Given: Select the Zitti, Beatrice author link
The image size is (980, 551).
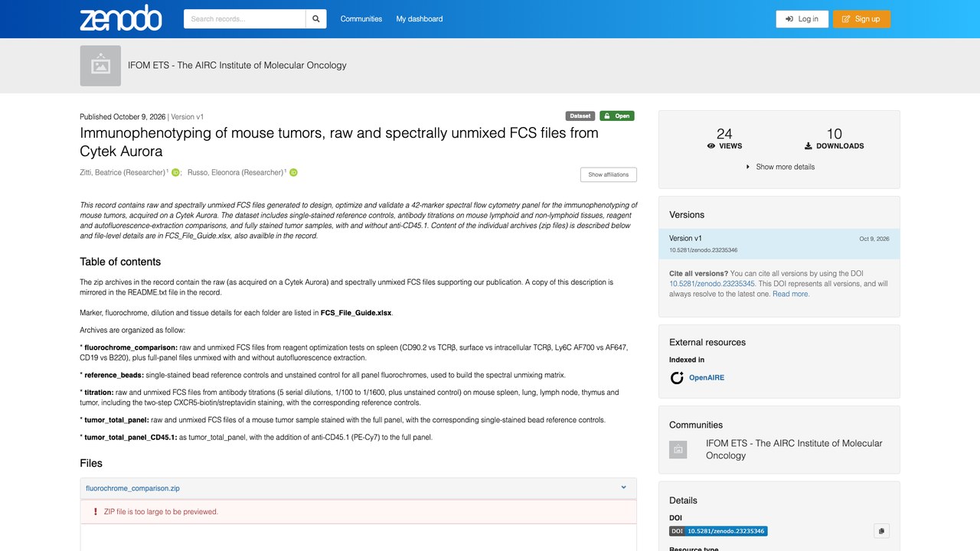Looking at the screenshot, I should pyautogui.click(x=122, y=173).
